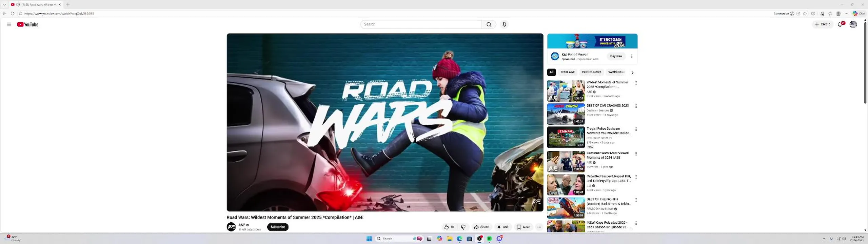This screenshot has width=868, height=244.
Task: Dislike the Road Wars video
Action: [463, 227]
